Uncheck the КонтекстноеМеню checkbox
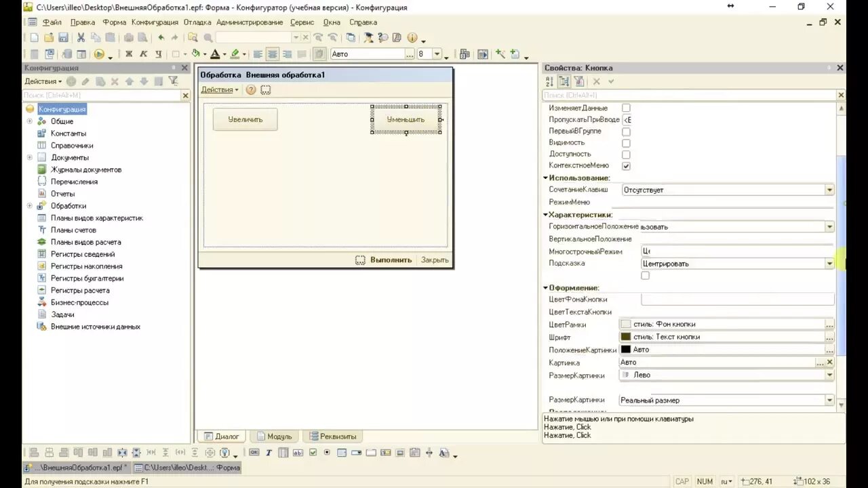Viewport: 868px width, 488px height. (x=626, y=166)
